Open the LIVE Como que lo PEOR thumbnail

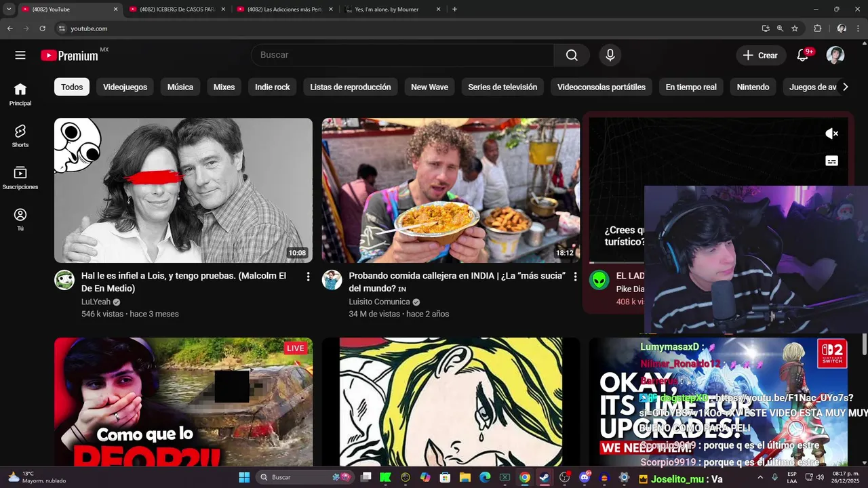click(x=183, y=402)
